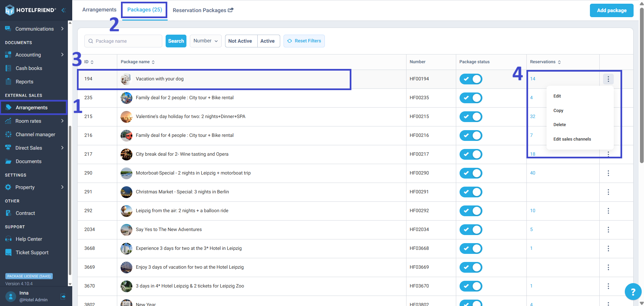644x306 pixels.
Task: Click the HotelFriend logo
Action: point(31,10)
